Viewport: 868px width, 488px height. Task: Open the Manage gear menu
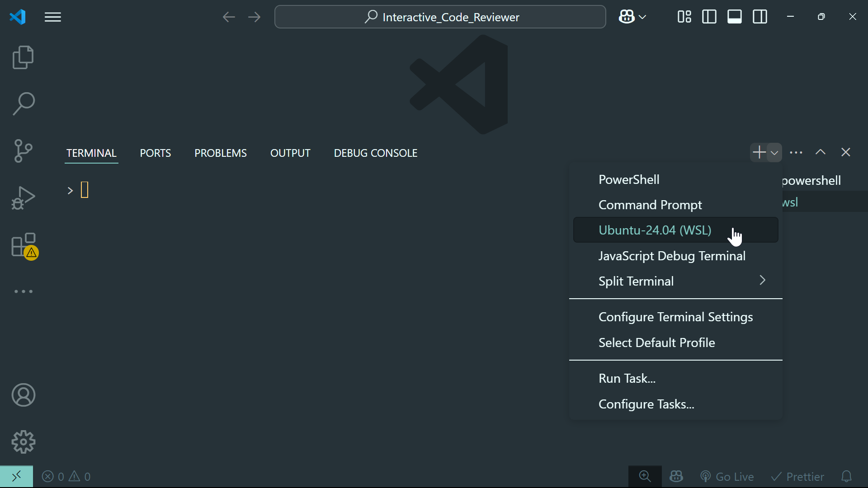click(24, 442)
